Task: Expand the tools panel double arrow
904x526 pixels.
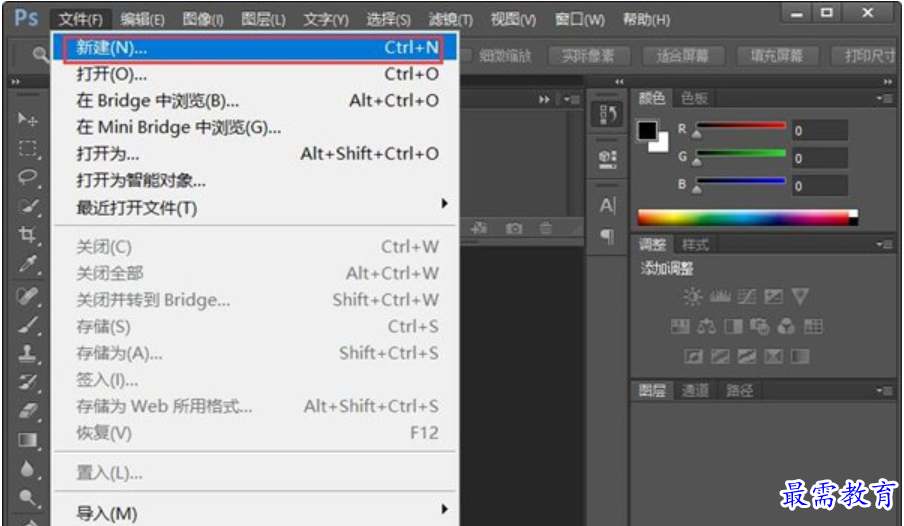Action: (16, 82)
